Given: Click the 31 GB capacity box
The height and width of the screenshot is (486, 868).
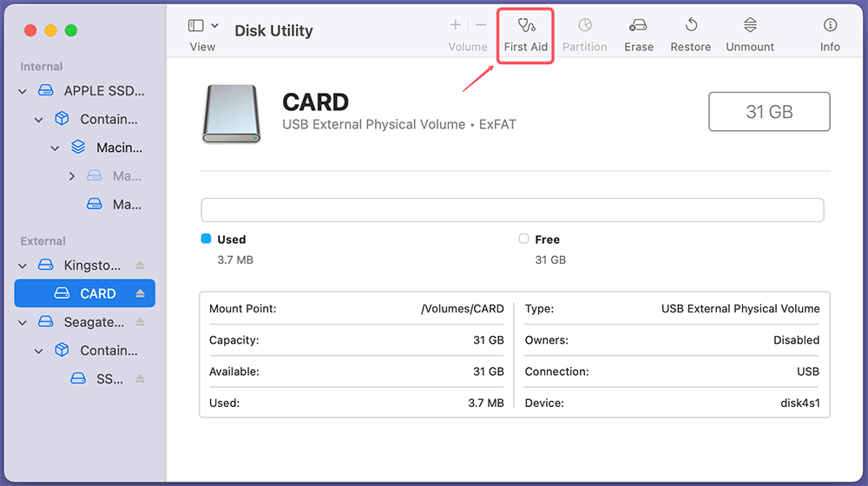Looking at the screenshot, I should coord(769,112).
